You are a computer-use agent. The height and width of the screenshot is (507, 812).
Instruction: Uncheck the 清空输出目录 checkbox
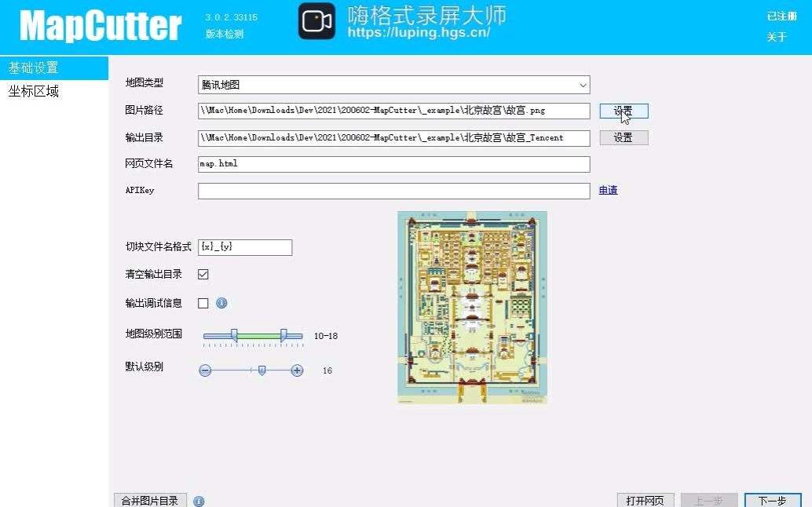[x=203, y=274]
